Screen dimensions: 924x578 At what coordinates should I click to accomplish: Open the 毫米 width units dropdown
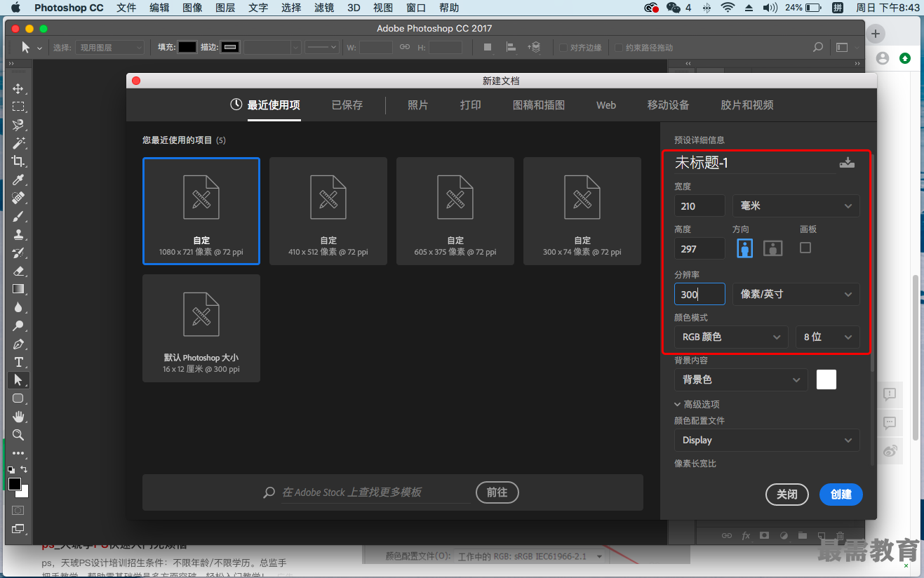click(x=796, y=206)
